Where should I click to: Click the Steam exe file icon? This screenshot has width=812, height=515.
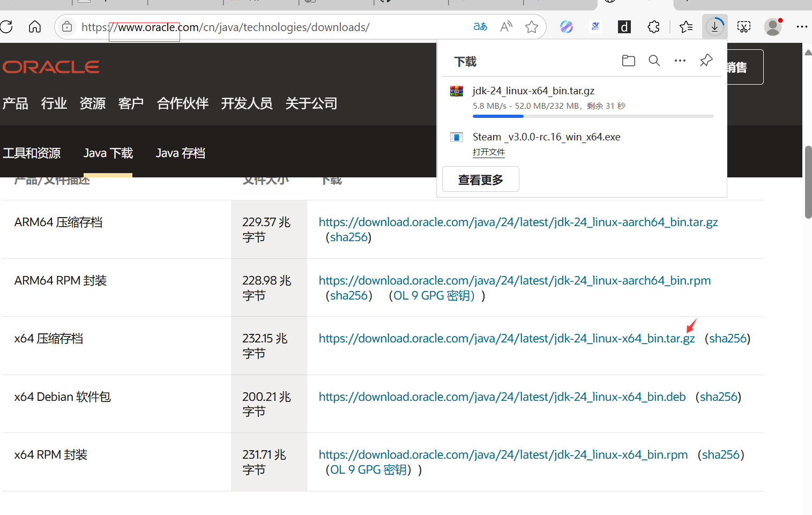(x=457, y=137)
